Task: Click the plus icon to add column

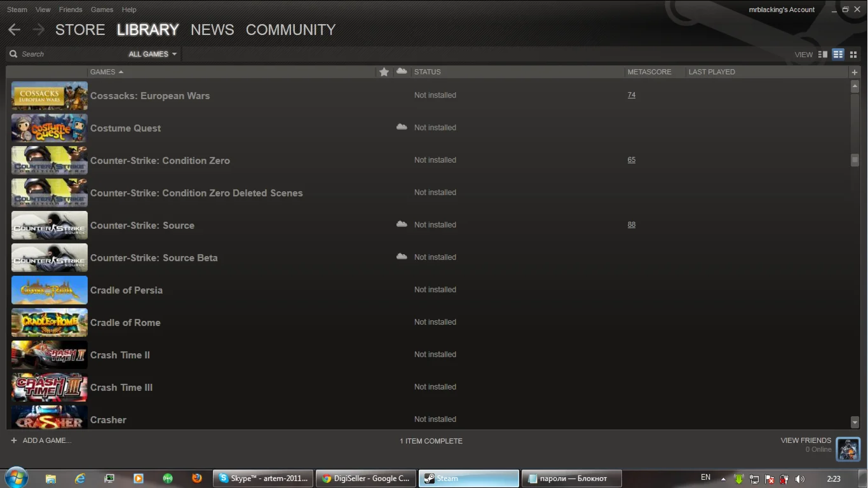Action: coord(855,72)
